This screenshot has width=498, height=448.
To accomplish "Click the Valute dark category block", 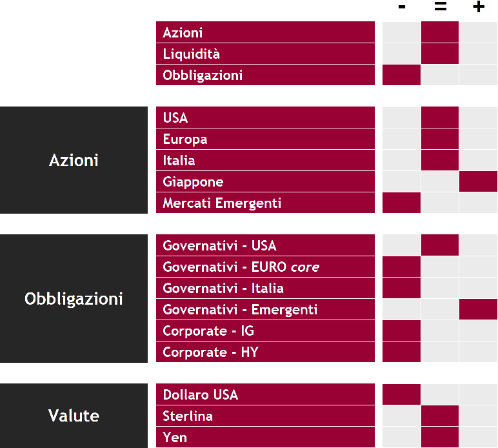I will (x=74, y=416).
